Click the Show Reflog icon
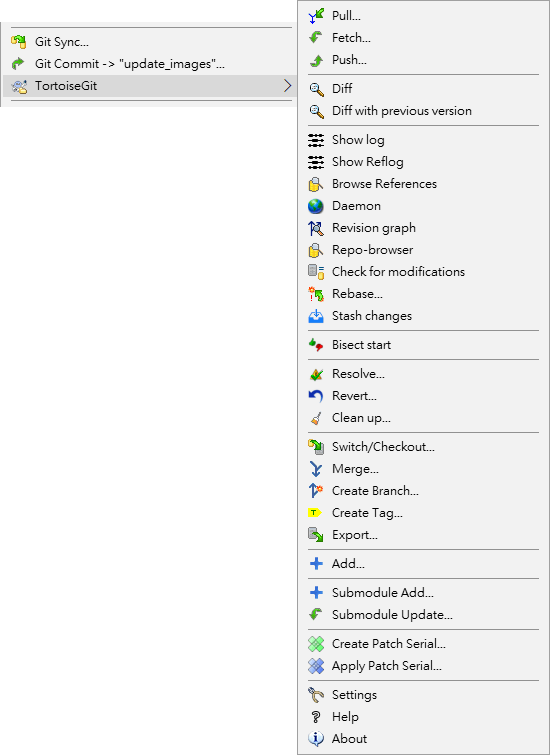 [x=316, y=162]
